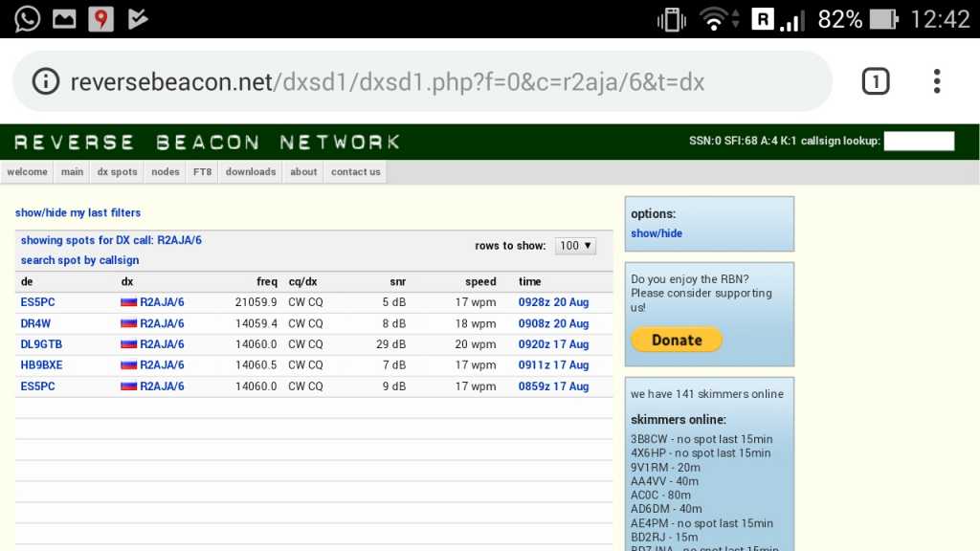Click the Russian flag in DL9GTB row
980x551 pixels.
[x=129, y=344]
